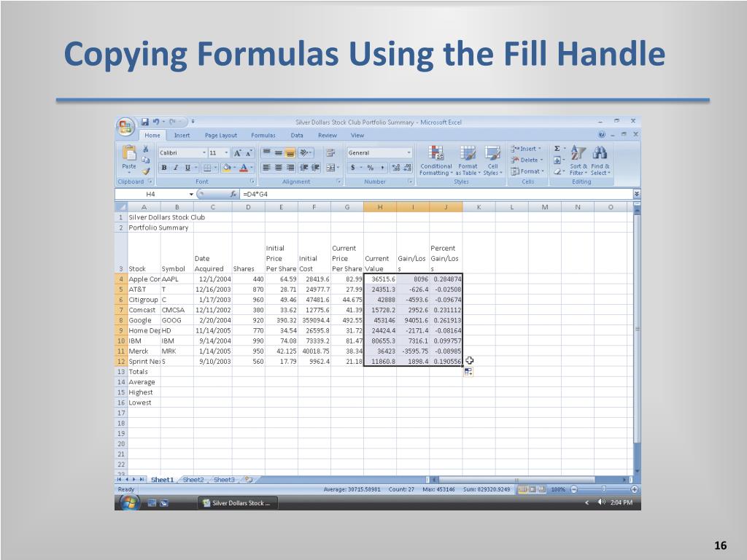The width and height of the screenshot is (747, 560).
Task: Undo the last action
Action: tap(156, 122)
